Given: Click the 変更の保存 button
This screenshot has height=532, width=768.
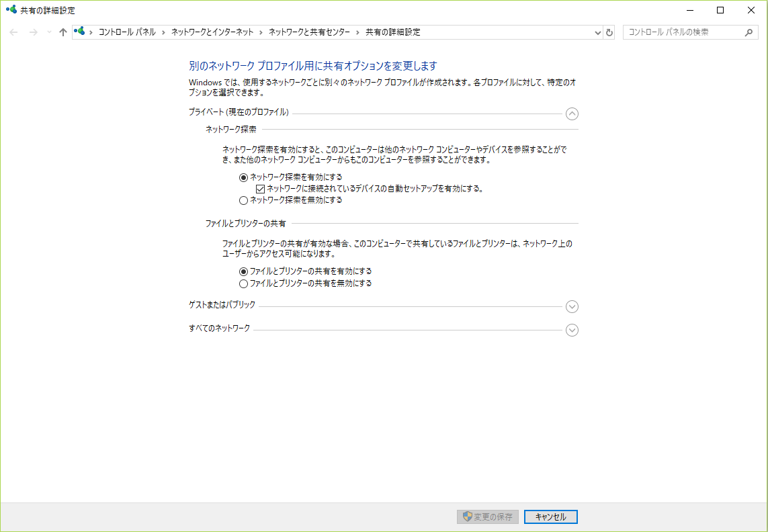Looking at the screenshot, I should point(490,517).
